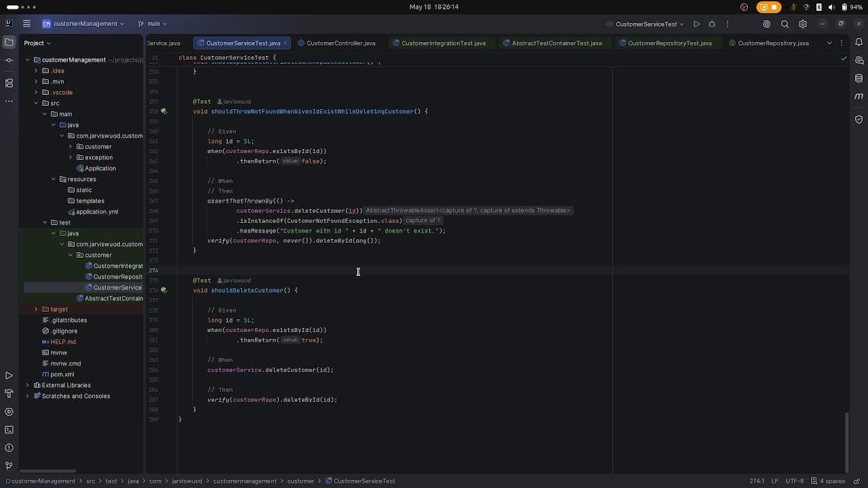Expand Scratches and Consoles node
This screenshot has width=868, height=488.
pos(28,396)
